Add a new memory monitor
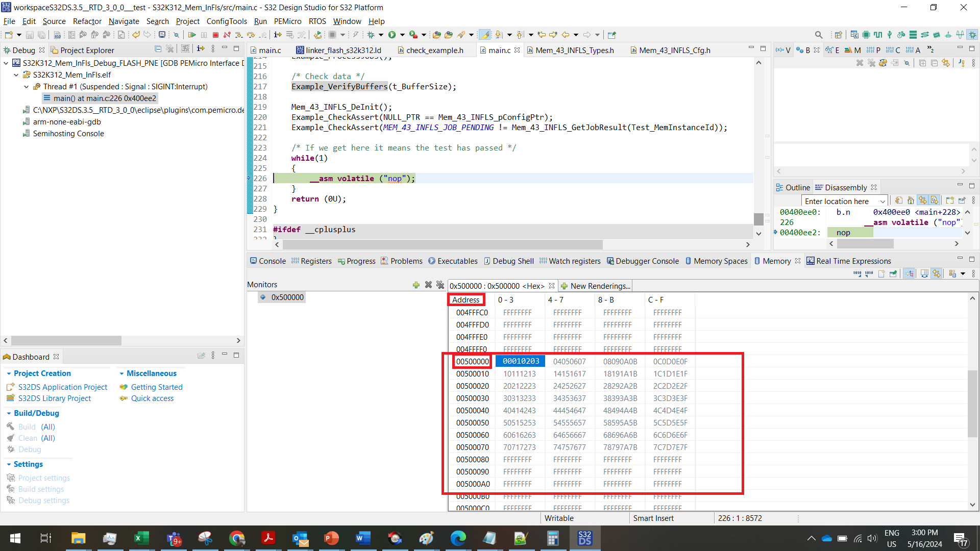This screenshot has height=551, width=980. point(416,285)
